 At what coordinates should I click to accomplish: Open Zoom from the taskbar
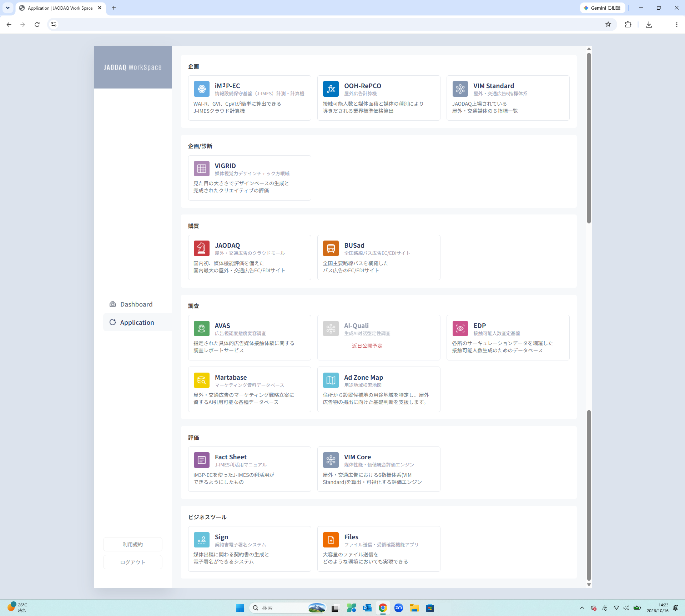[x=398, y=608]
